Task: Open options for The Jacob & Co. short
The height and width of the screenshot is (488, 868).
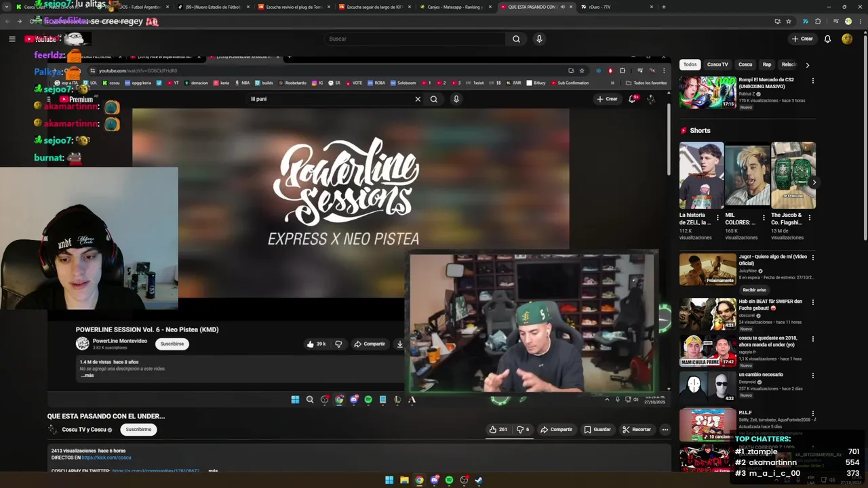Action: point(809,218)
